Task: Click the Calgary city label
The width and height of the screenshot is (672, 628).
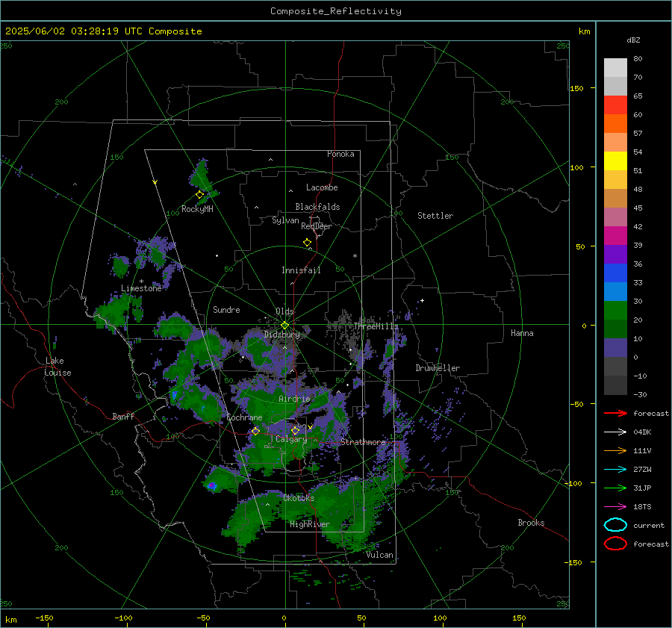Action: click(x=291, y=439)
